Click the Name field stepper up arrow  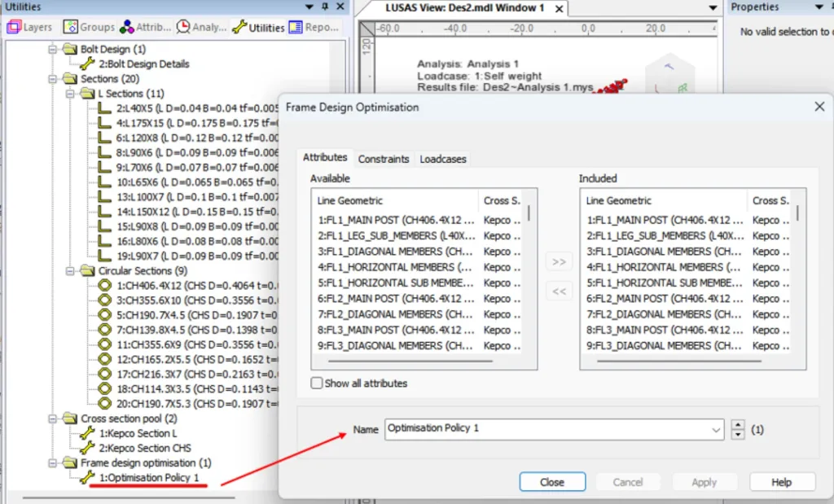[738, 424]
